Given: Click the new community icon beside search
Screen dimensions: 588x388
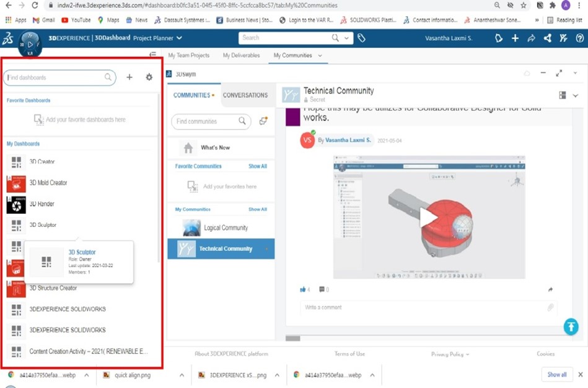Looking at the screenshot, I should (x=263, y=121).
